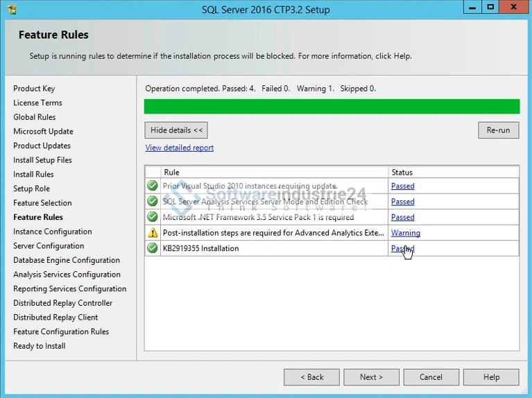Screen dimensions: 532x398
Task: Click green check icon for Analysis Services rule
Action: point(153,202)
